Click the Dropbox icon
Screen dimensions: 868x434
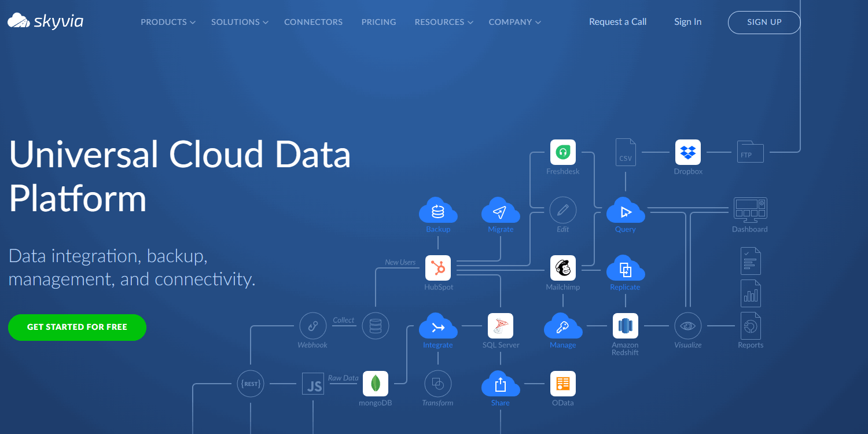(688, 152)
